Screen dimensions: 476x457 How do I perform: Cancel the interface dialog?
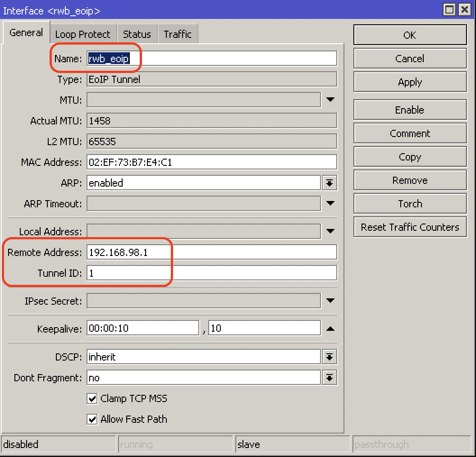click(409, 58)
